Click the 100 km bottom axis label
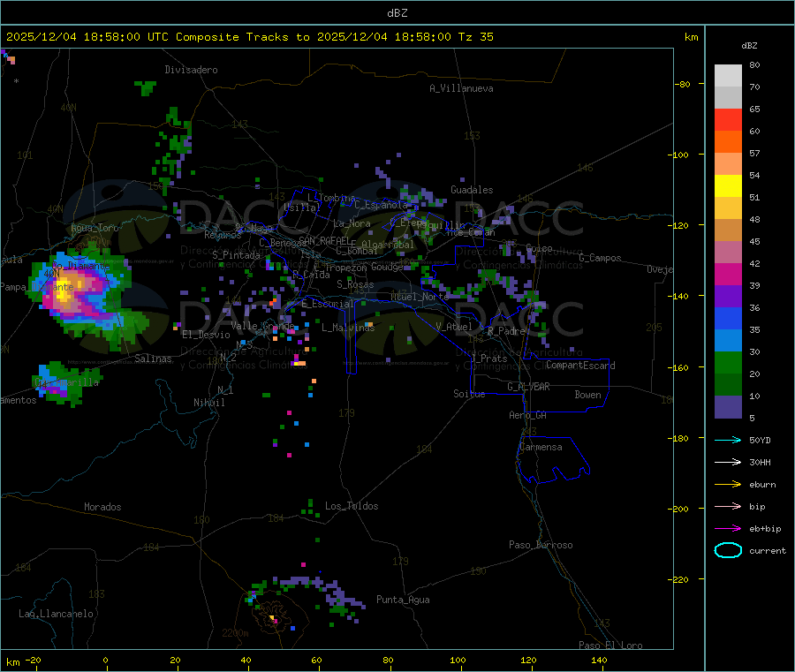 click(458, 660)
